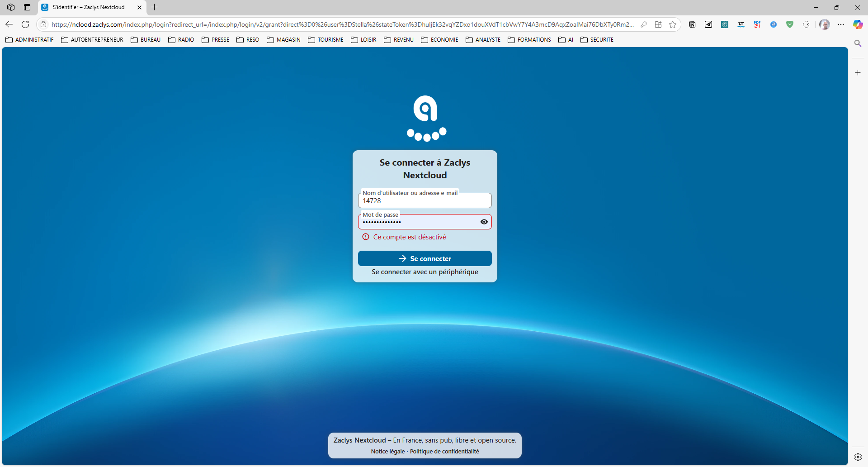This screenshot has height=467, width=868.
Task: Add this page to favorites star
Action: (x=673, y=24)
